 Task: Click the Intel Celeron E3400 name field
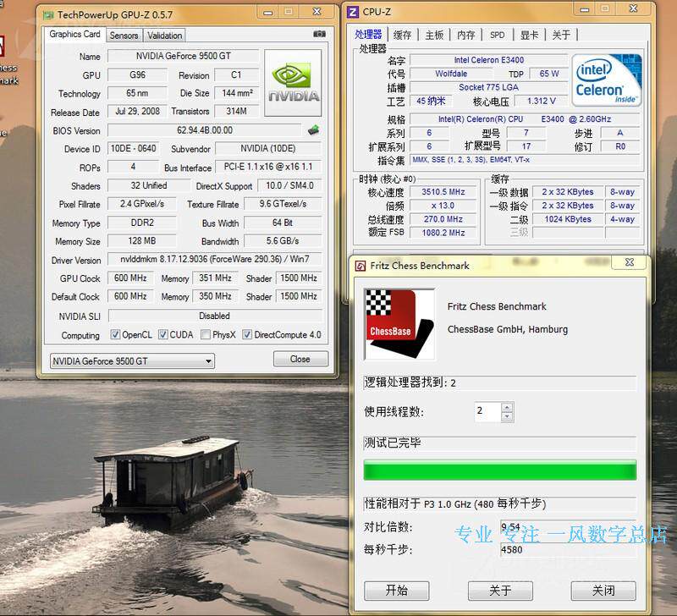click(489, 60)
